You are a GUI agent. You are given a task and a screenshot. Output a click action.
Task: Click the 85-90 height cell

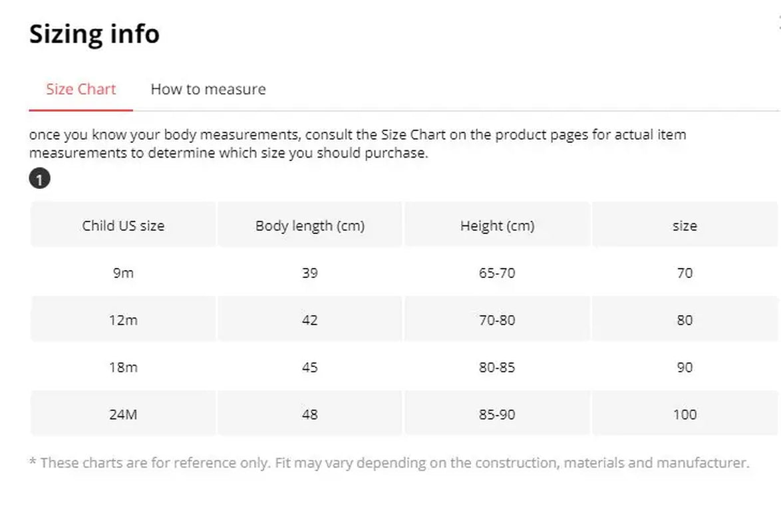497,414
